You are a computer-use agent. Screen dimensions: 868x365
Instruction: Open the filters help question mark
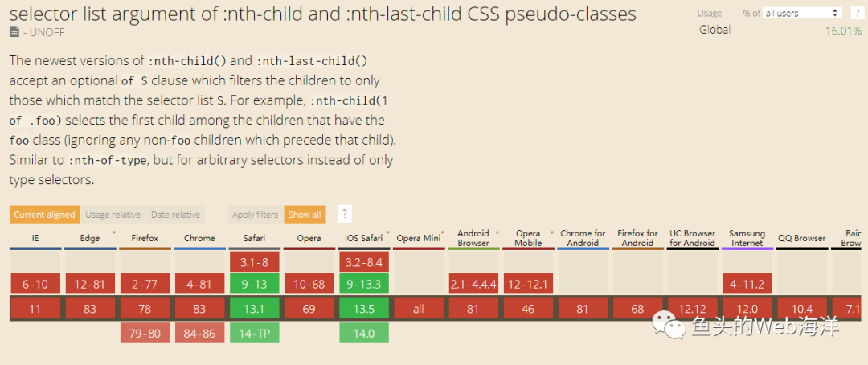click(x=345, y=214)
